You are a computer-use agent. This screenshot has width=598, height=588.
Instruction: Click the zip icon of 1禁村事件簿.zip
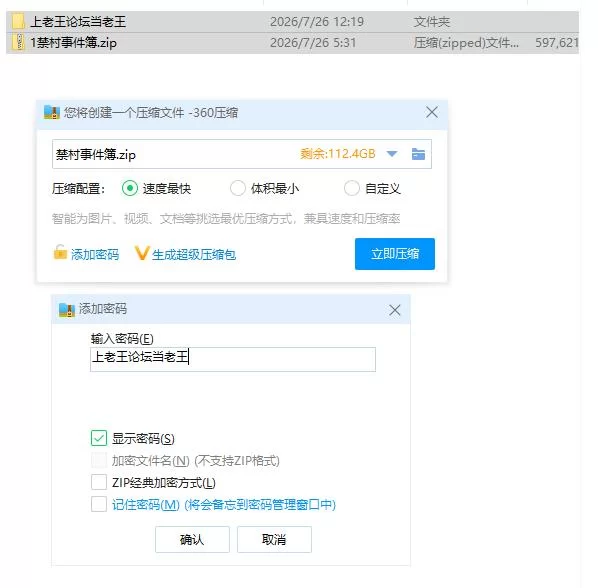coord(18,42)
